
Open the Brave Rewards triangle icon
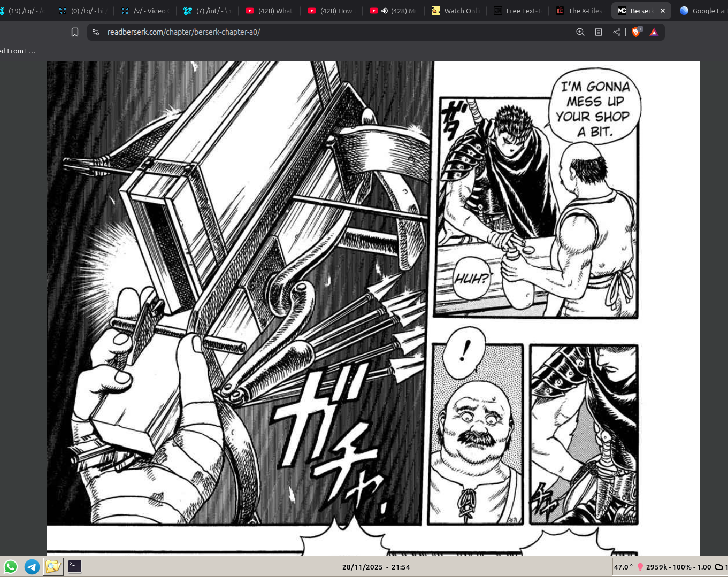pos(654,32)
